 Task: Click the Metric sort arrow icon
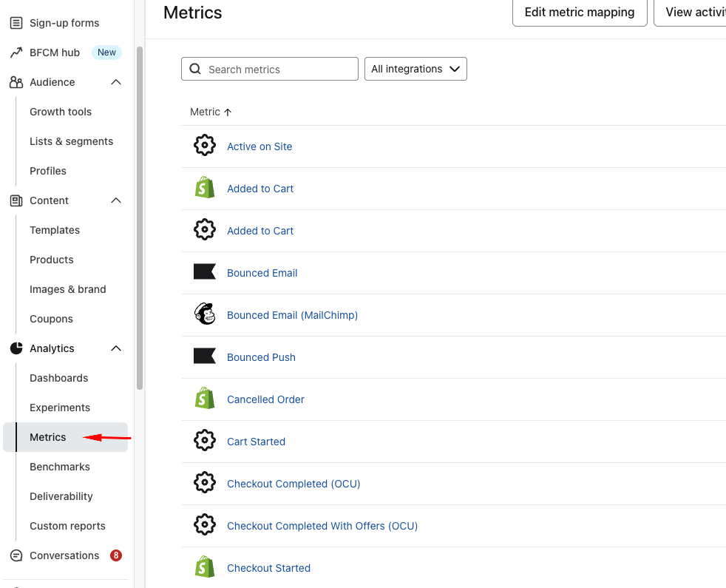[228, 112]
